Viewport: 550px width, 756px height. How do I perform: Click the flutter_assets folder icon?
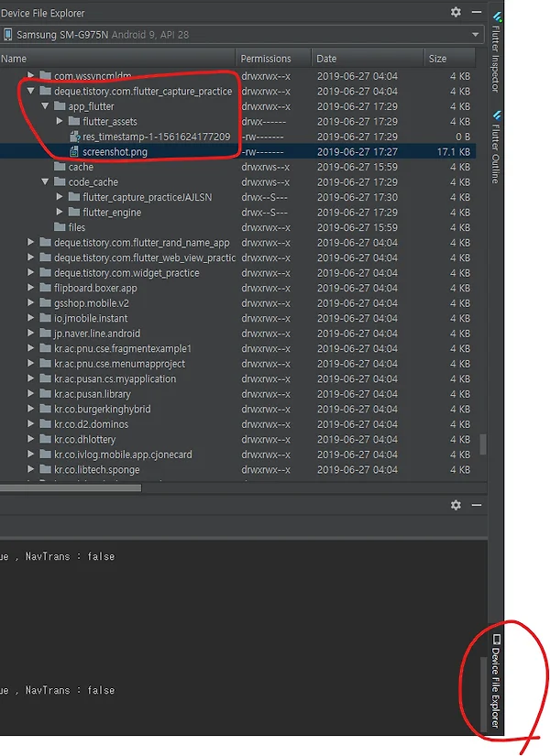click(x=74, y=121)
